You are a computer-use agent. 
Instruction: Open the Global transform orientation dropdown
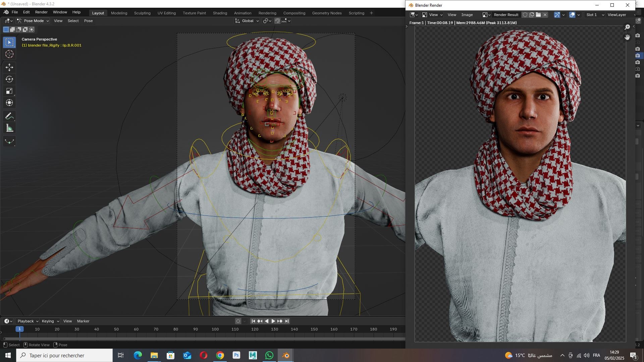247,21
